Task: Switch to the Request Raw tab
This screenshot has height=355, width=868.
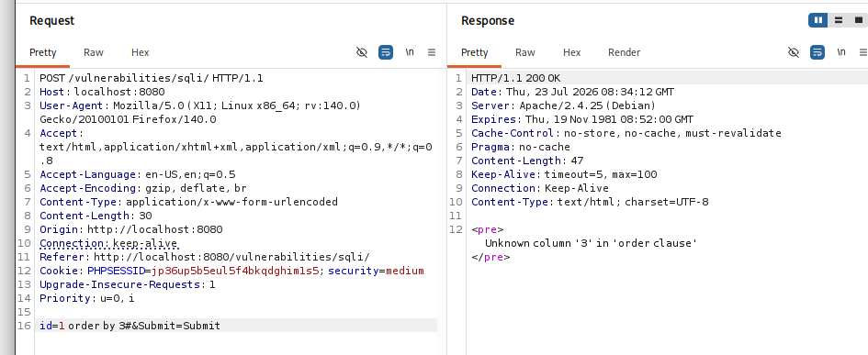Action: [x=94, y=52]
